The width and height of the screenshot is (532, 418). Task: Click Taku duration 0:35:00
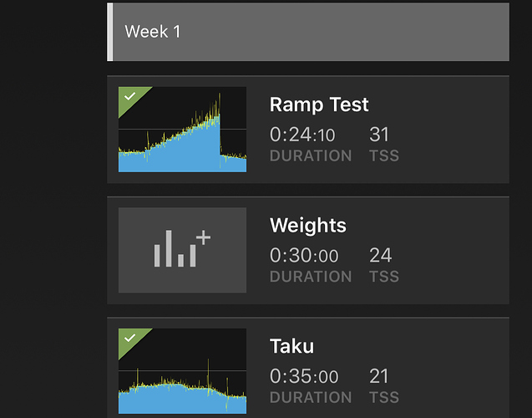click(304, 376)
